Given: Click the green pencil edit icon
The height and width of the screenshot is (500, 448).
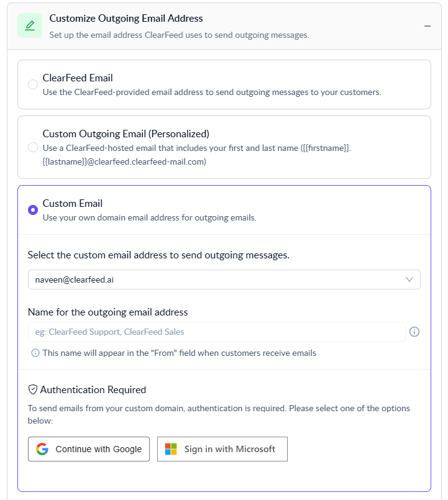Looking at the screenshot, I should click(x=30, y=25).
